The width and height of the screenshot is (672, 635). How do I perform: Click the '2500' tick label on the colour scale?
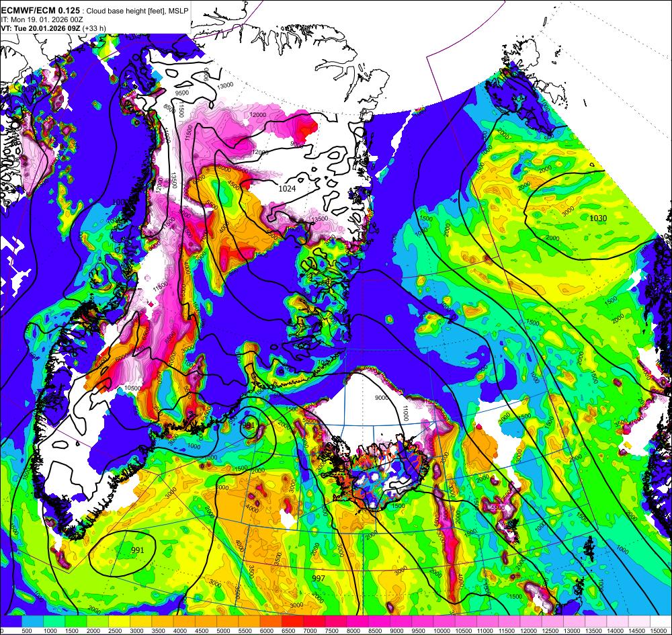pyautogui.click(x=114, y=631)
